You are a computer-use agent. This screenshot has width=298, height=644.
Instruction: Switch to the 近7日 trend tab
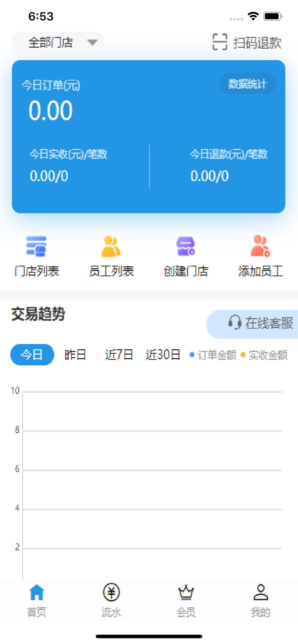point(119,355)
